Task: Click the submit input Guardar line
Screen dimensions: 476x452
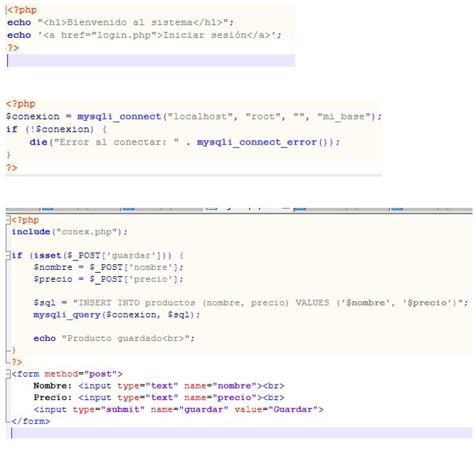Action: coord(178,409)
